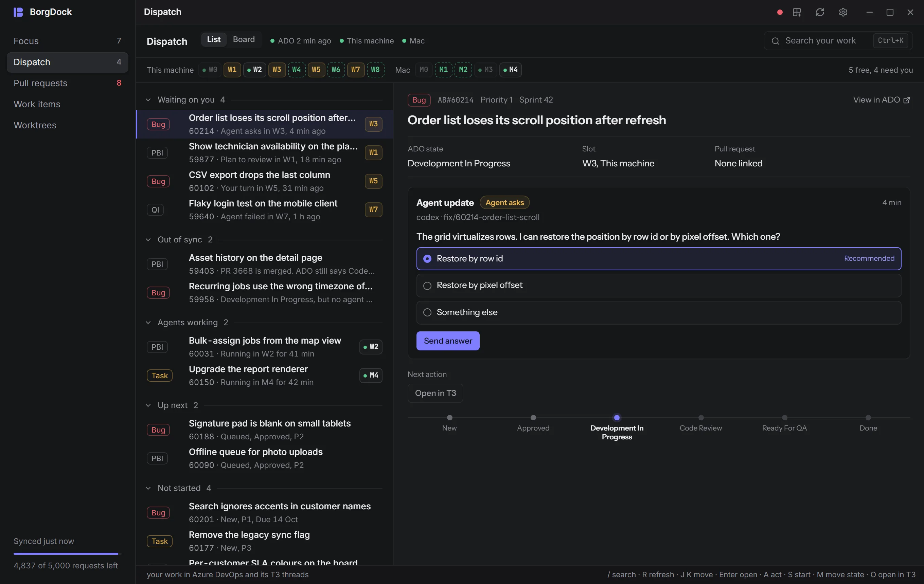This screenshot has height=584, width=924.
Task: Click the Search your work field
Action: 838,41
